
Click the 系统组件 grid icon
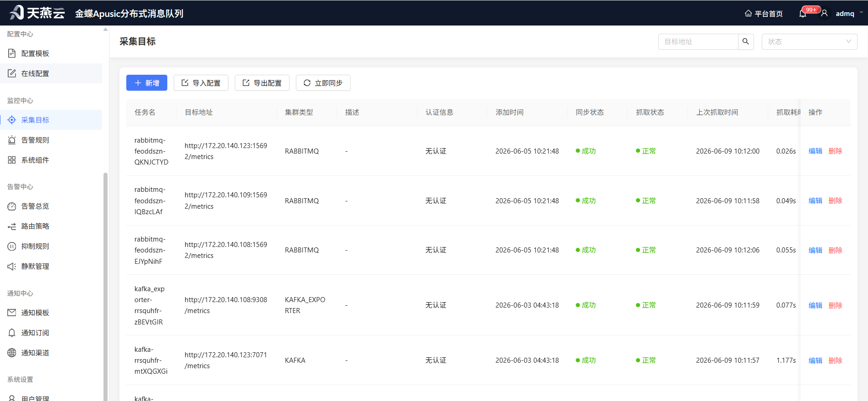pyautogui.click(x=12, y=160)
